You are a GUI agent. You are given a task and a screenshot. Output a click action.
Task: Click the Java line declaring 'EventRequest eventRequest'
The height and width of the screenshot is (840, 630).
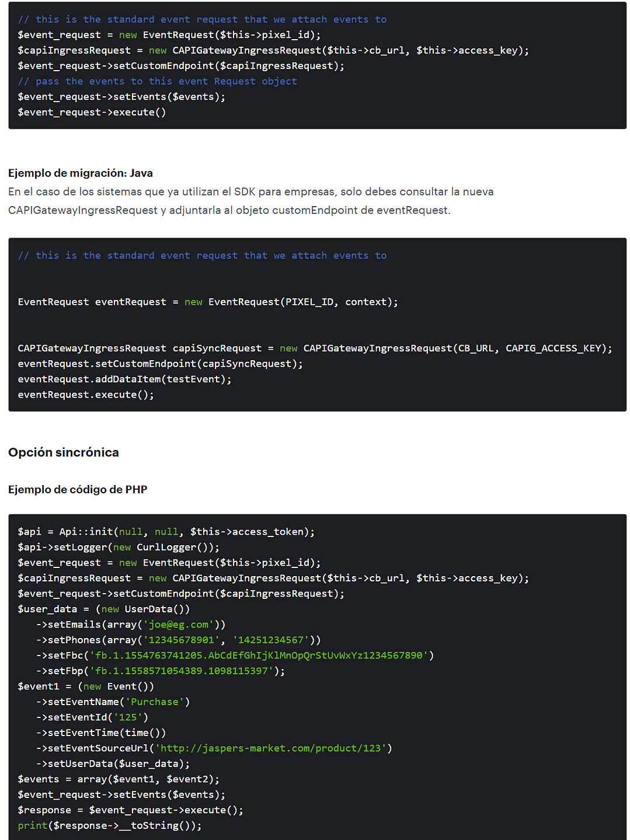tap(208, 302)
